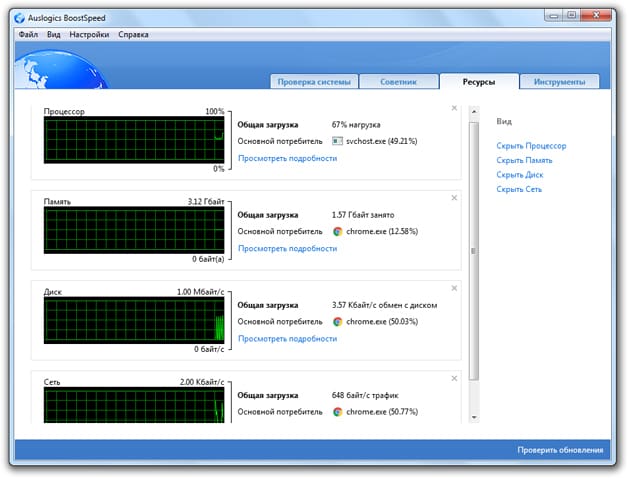Open the Настройки menu
This screenshot has height=478, width=628.
(x=89, y=34)
